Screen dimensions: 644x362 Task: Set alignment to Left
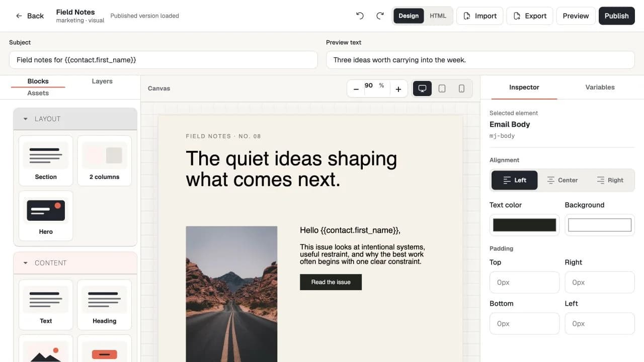click(x=514, y=180)
